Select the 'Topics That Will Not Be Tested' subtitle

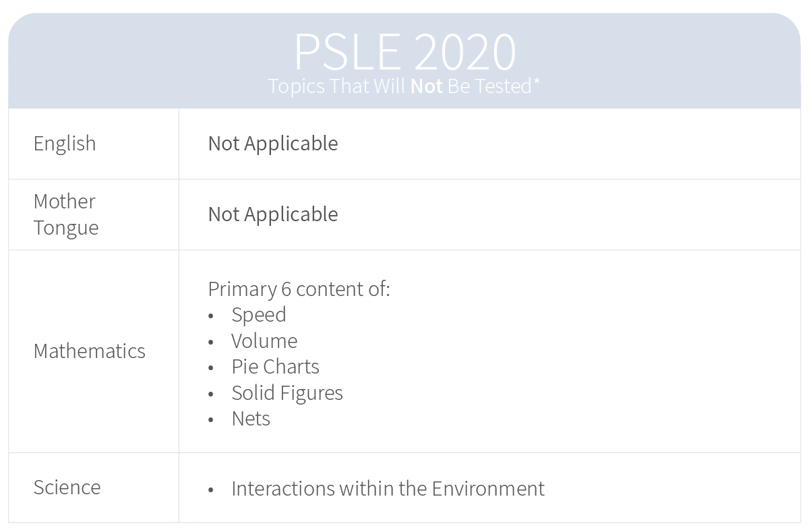pyautogui.click(x=404, y=86)
